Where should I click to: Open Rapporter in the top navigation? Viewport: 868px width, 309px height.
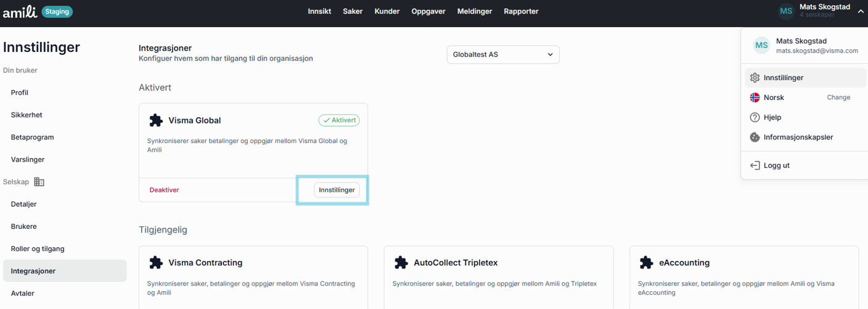[x=521, y=11]
